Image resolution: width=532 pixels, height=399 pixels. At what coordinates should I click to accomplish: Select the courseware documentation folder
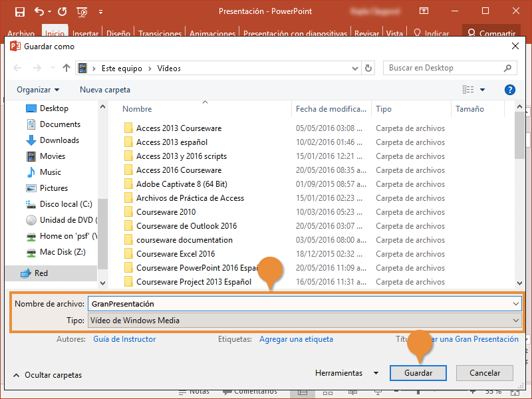tap(184, 240)
